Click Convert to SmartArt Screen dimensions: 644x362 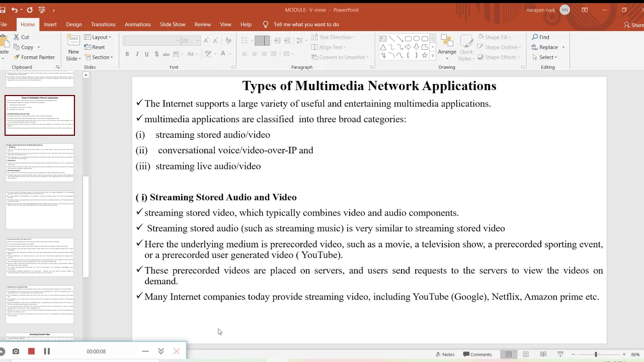pos(340,57)
